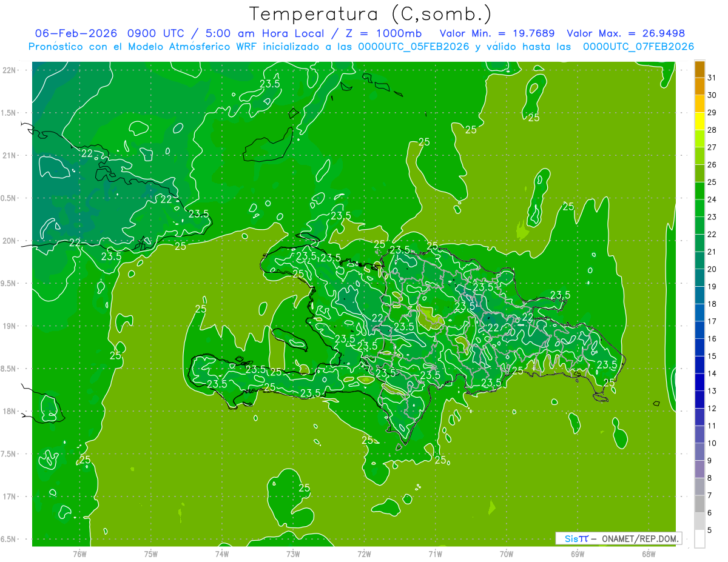Click the 'Valor Min. = 19.7689' readout

tap(497, 33)
